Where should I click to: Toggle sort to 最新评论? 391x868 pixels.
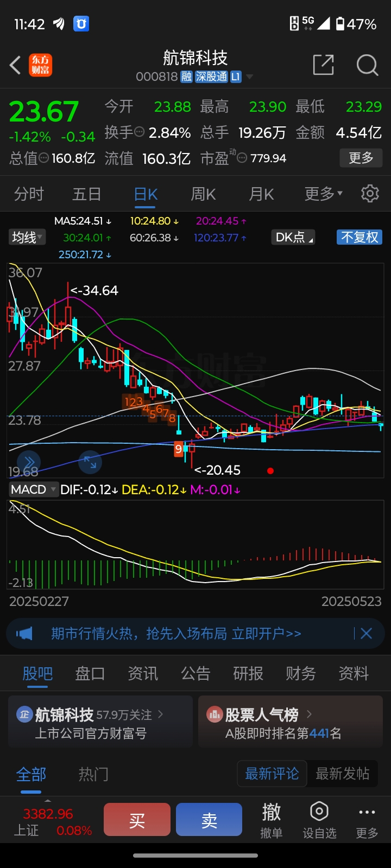click(x=272, y=774)
